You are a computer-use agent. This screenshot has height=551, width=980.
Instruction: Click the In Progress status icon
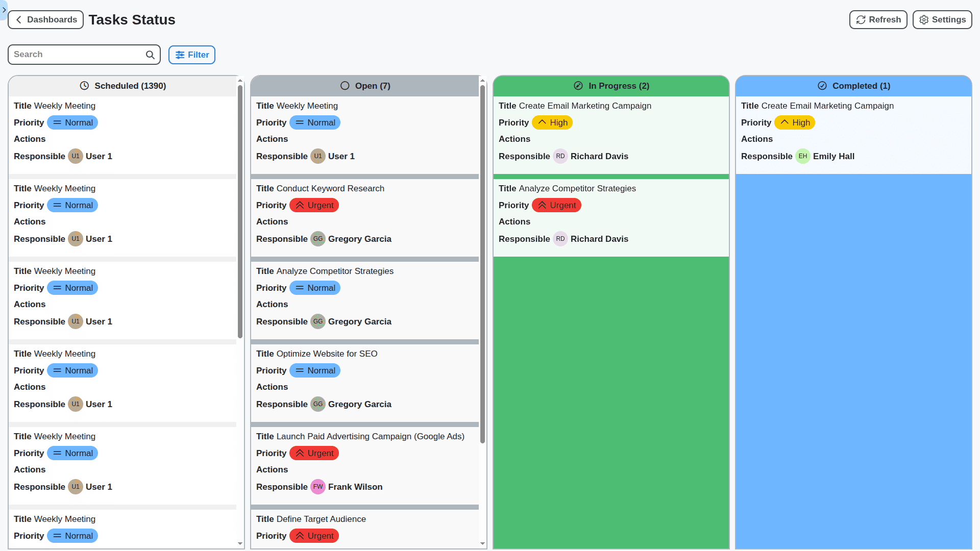click(577, 86)
